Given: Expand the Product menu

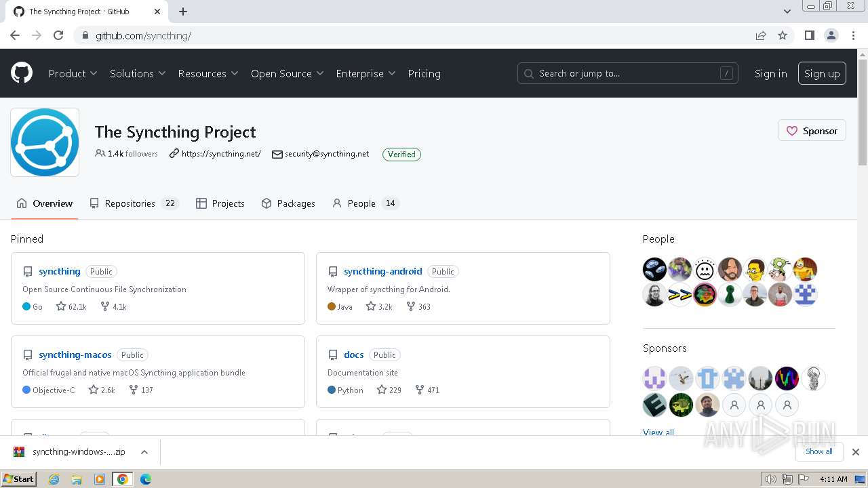Looking at the screenshot, I should [x=73, y=73].
